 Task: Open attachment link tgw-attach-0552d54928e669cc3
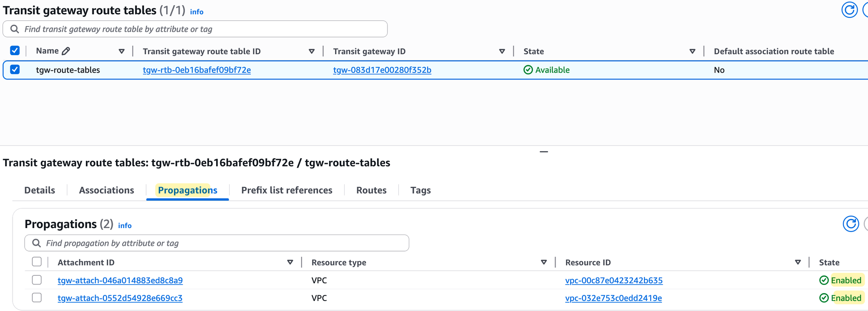[x=120, y=298]
